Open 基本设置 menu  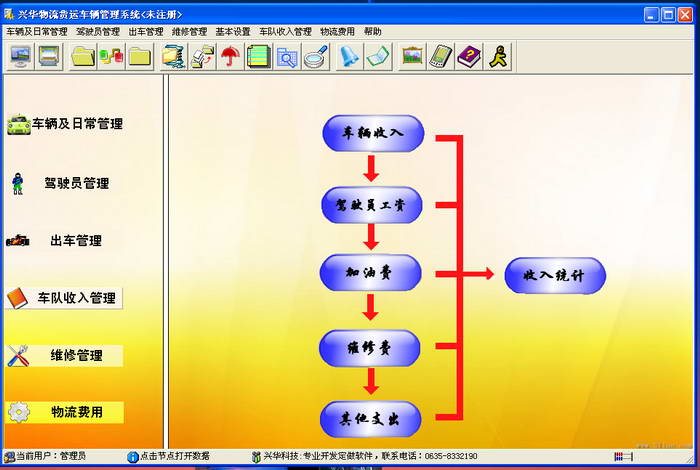coord(233,32)
